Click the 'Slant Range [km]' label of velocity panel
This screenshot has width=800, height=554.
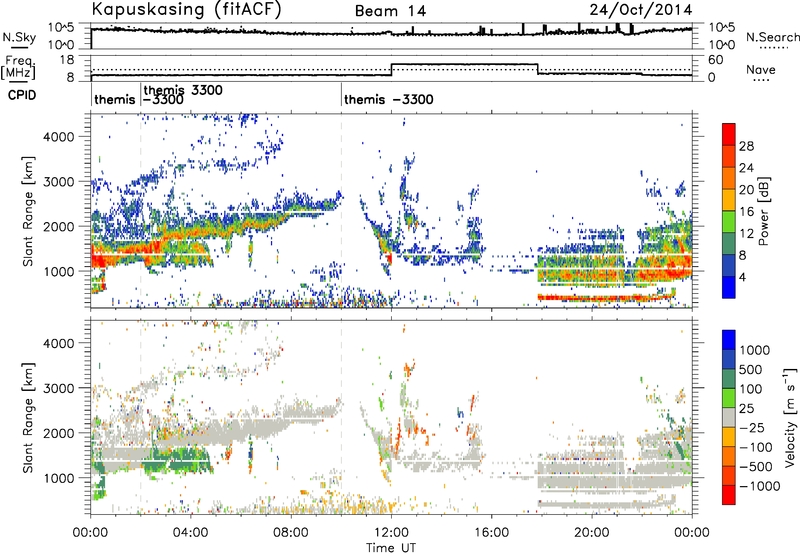pos(28,417)
